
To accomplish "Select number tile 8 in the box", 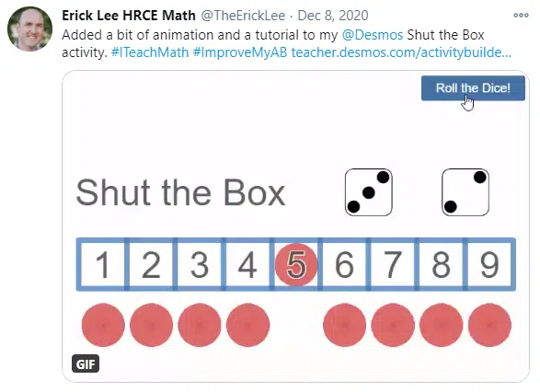I will (x=442, y=264).
